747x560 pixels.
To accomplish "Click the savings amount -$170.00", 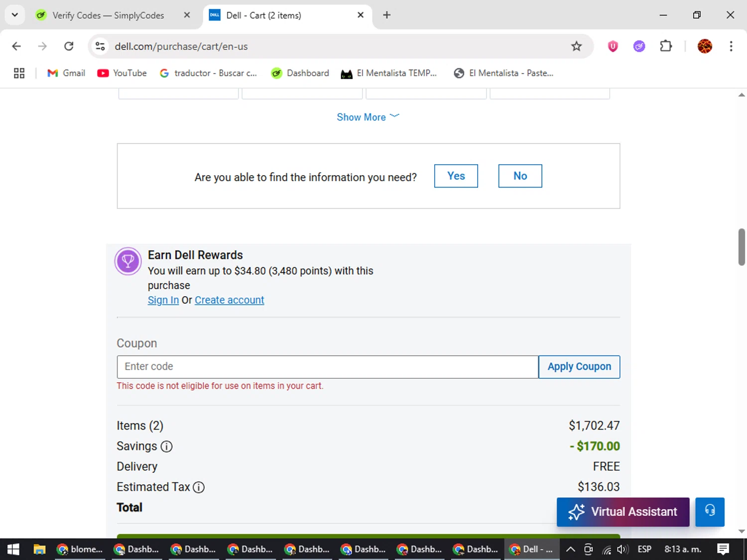I will pyautogui.click(x=595, y=447).
